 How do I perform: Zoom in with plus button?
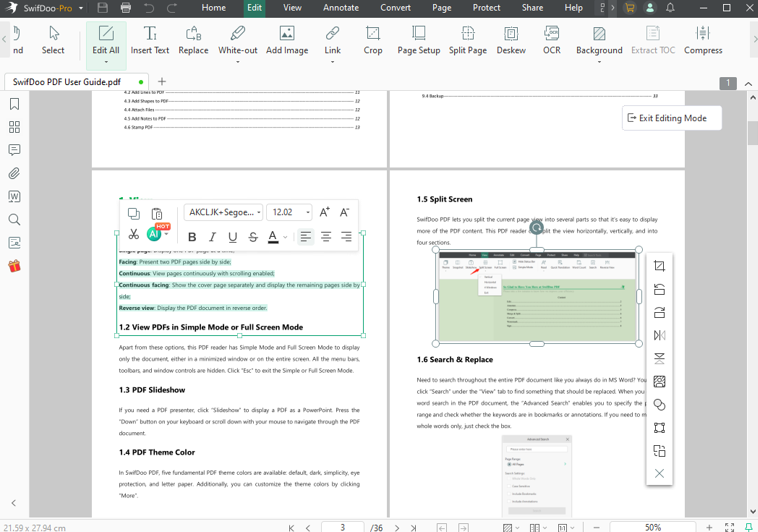(709, 527)
